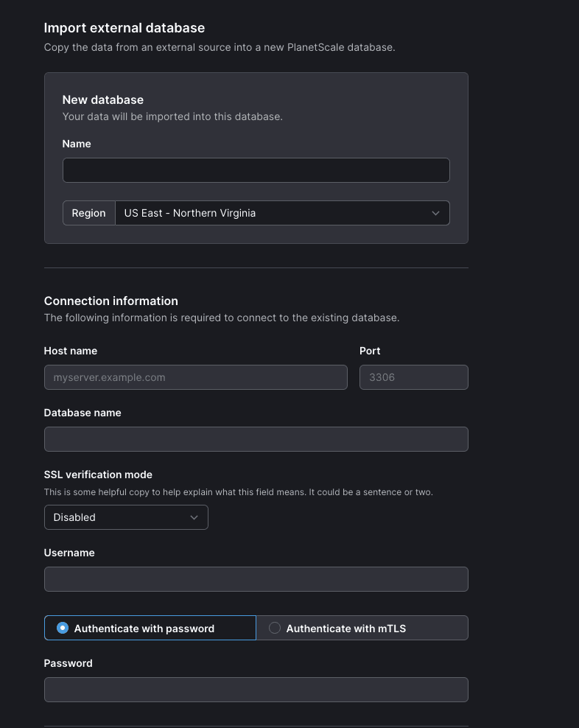Focus the new database Name input field
The height and width of the screenshot is (728, 579).
pyautogui.click(x=256, y=170)
